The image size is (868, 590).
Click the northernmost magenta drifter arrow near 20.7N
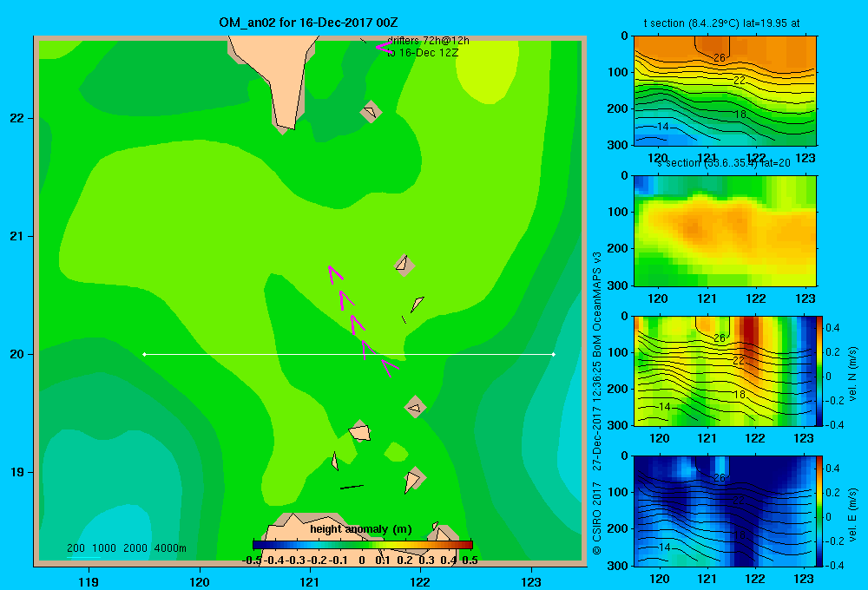point(335,274)
